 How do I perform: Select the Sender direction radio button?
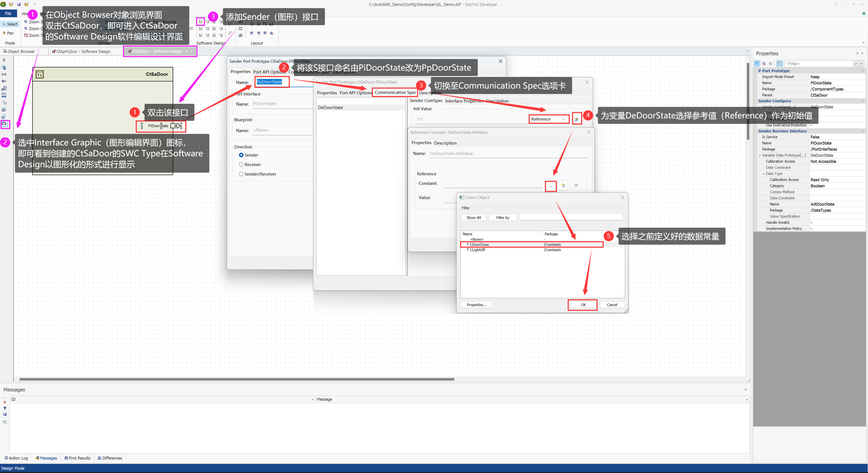[x=241, y=155]
